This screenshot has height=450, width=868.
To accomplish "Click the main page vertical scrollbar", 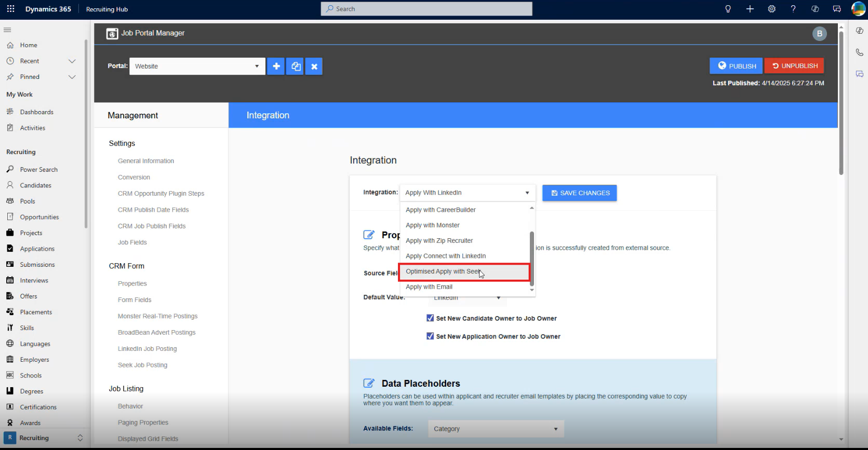I will point(841,104).
